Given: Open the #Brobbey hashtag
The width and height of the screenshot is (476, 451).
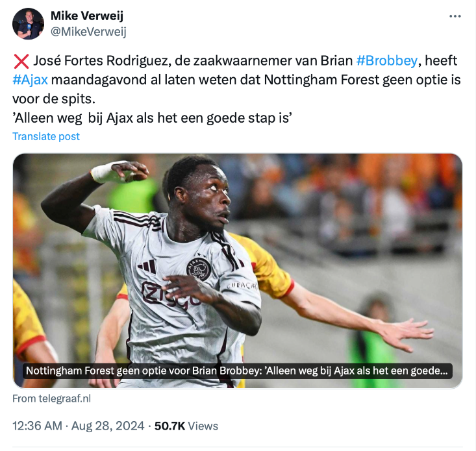Looking at the screenshot, I should (387, 60).
